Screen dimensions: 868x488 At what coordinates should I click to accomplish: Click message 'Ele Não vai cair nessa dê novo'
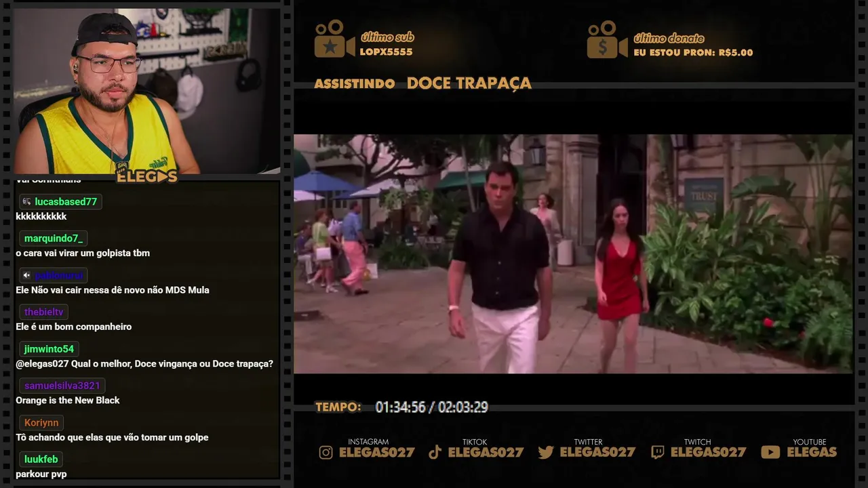113,290
